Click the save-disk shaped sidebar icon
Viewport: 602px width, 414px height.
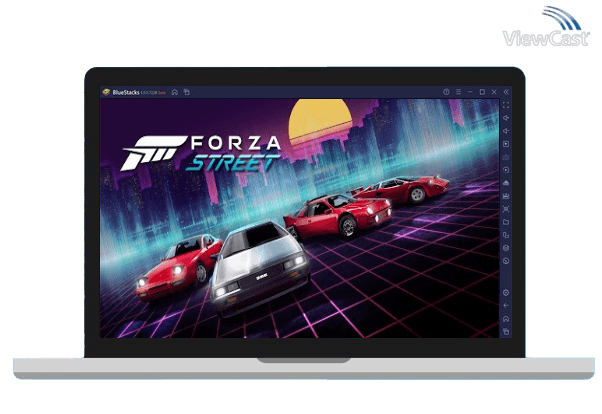(x=506, y=196)
